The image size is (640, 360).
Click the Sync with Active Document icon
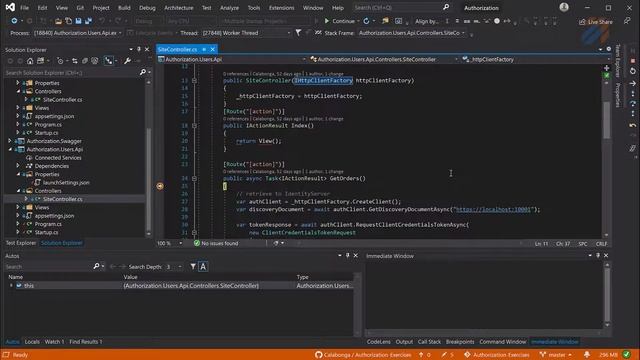[x=75, y=61]
